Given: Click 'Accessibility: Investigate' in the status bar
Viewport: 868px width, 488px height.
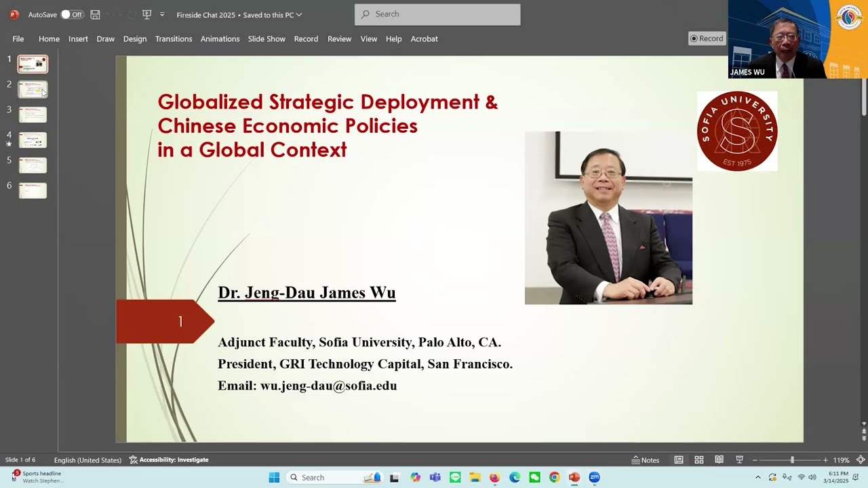Looking at the screenshot, I should point(169,460).
